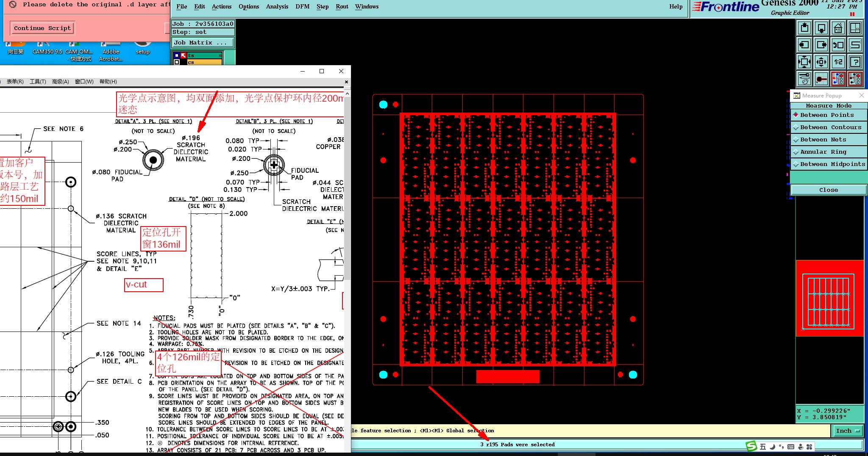Screen dimensions: 868x456
Task: Click the zoom in arrows icon
Action: point(804,62)
